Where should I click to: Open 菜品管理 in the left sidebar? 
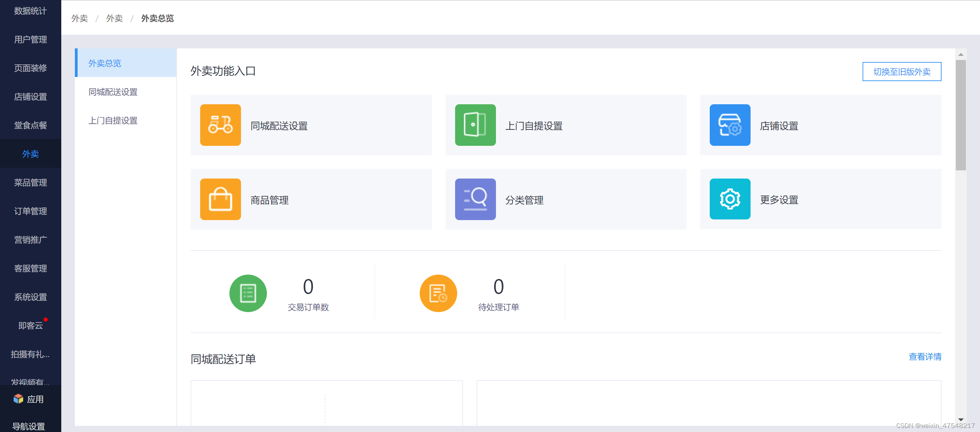click(30, 182)
